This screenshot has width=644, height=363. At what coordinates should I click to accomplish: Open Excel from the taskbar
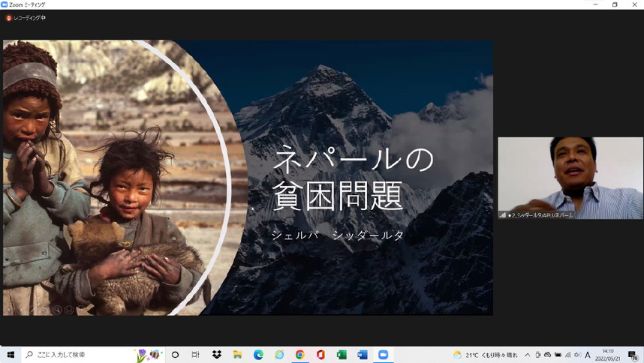point(342,355)
